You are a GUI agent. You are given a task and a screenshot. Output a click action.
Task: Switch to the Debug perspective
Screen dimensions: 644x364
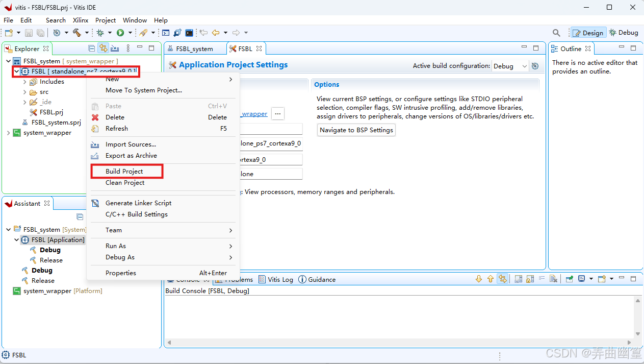(624, 33)
